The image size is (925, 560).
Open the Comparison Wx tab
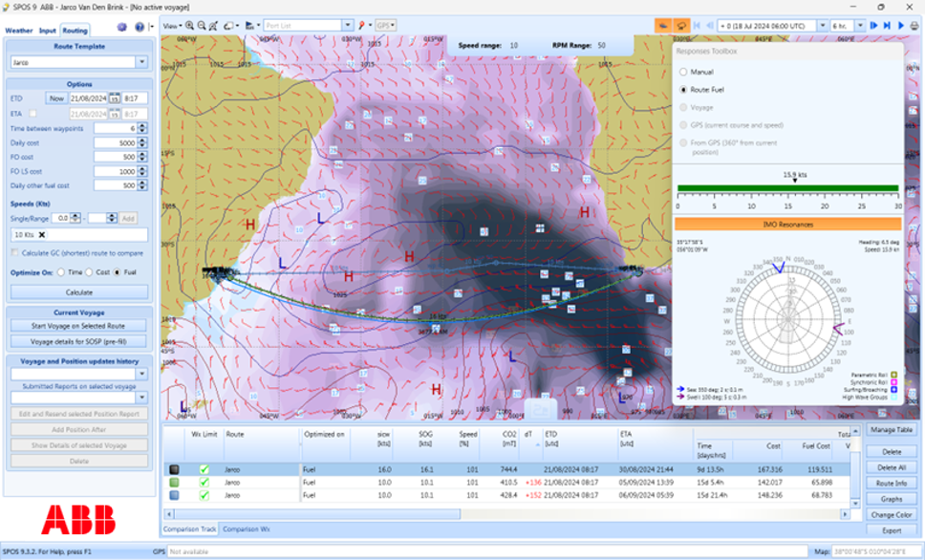tap(246, 529)
